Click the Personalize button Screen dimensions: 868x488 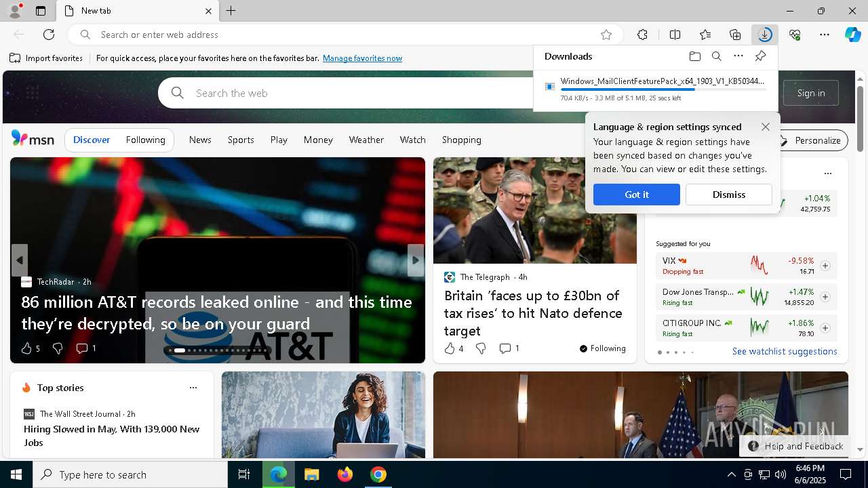pyautogui.click(x=812, y=140)
